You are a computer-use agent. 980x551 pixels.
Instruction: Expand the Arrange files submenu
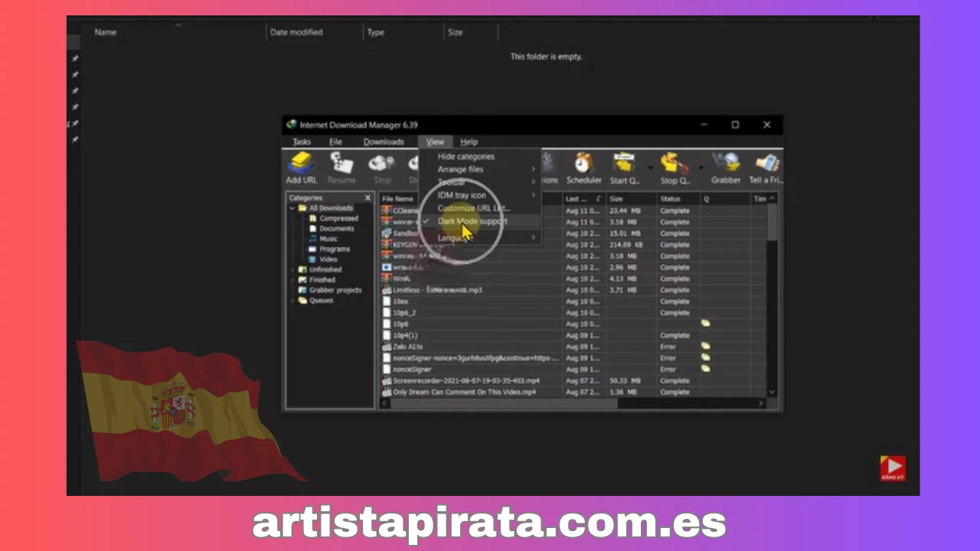point(480,169)
